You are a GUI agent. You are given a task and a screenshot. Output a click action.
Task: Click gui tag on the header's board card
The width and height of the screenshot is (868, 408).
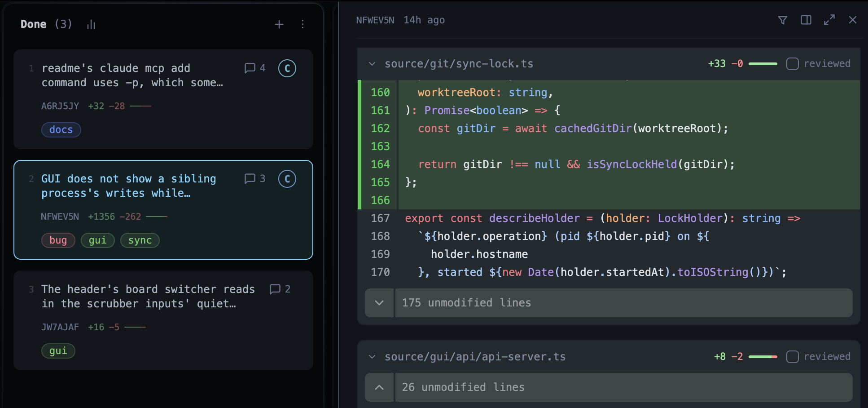[x=58, y=351]
